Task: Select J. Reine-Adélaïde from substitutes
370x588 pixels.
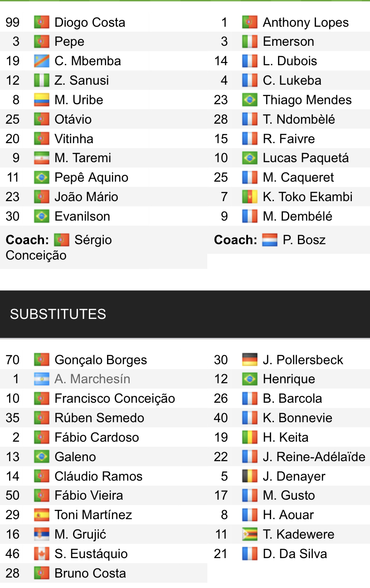Action: pyautogui.click(x=314, y=457)
